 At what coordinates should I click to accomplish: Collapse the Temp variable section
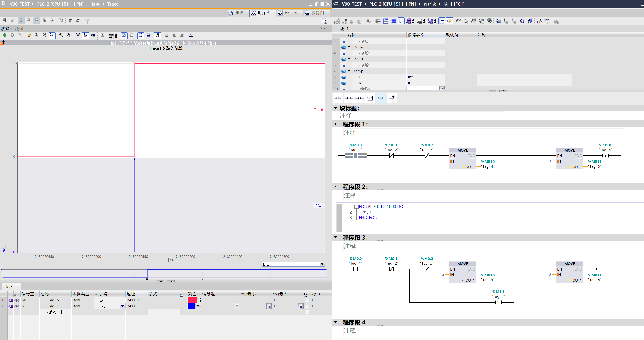[349, 71]
